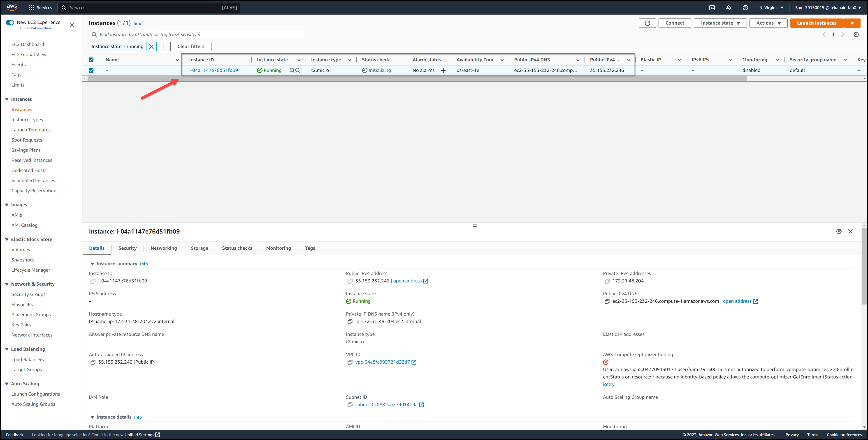The width and height of the screenshot is (868, 440).
Task: Uncheck the running instance row checkbox
Action: [x=91, y=70]
